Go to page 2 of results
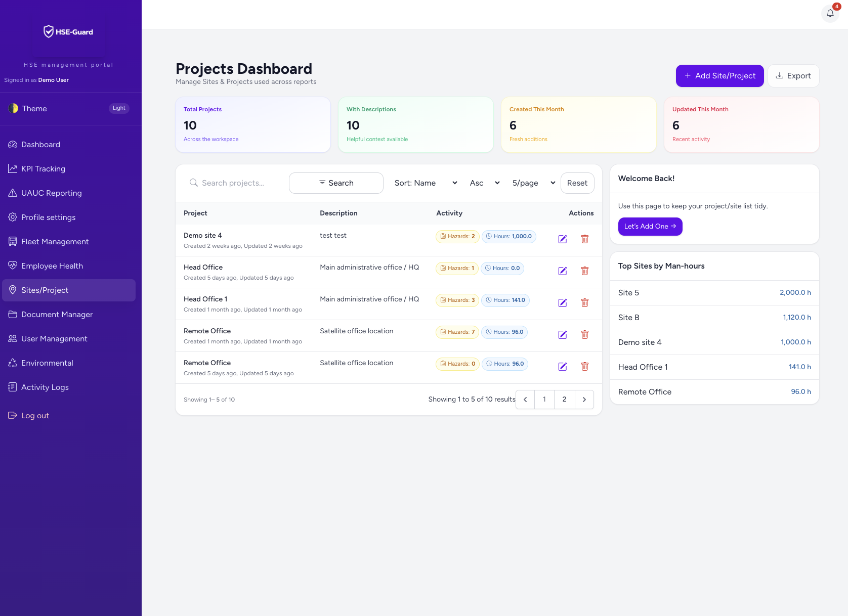 (x=564, y=400)
